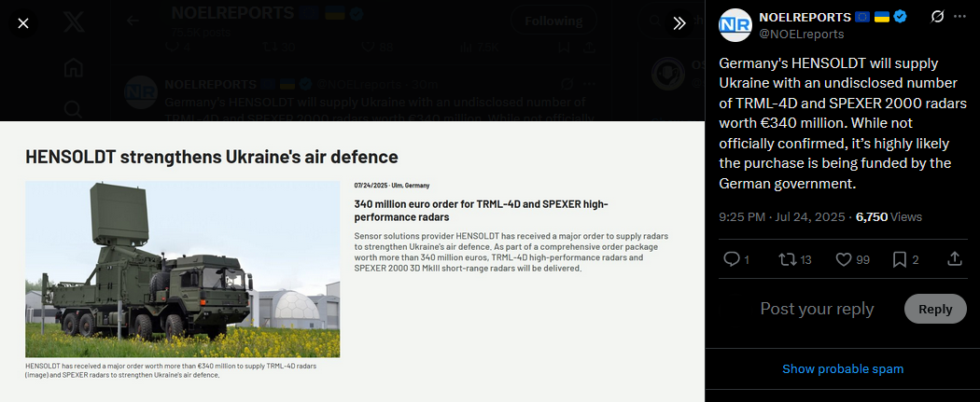Viewport: 980px width, 402px height.
Task: Open Show probable spam link
Action: tap(843, 369)
